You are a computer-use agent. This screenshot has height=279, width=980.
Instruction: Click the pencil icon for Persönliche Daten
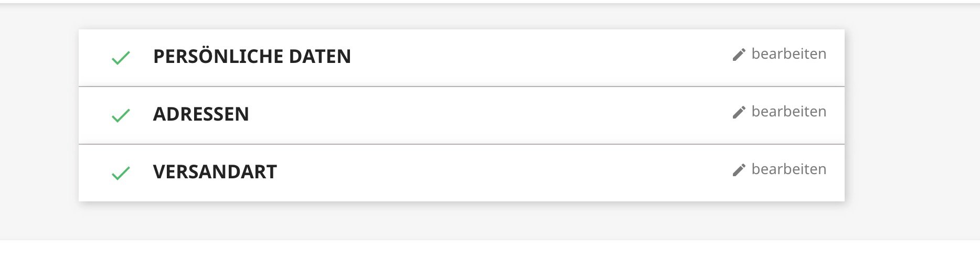click(x=739, y=55)
